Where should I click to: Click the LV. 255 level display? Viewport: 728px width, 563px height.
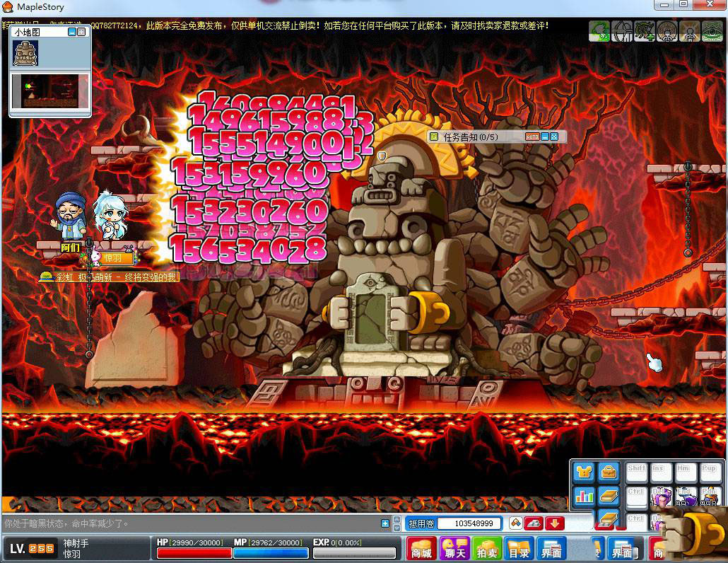point(32,549)
